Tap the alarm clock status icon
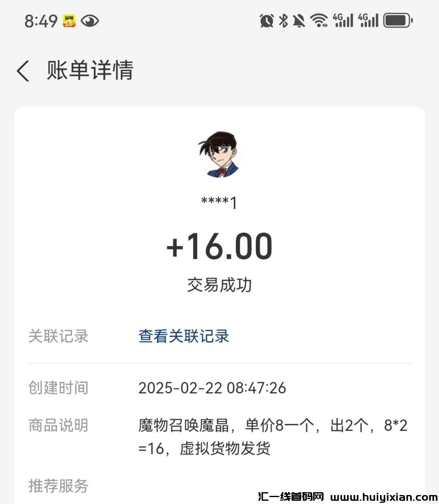 click(266, 20)
